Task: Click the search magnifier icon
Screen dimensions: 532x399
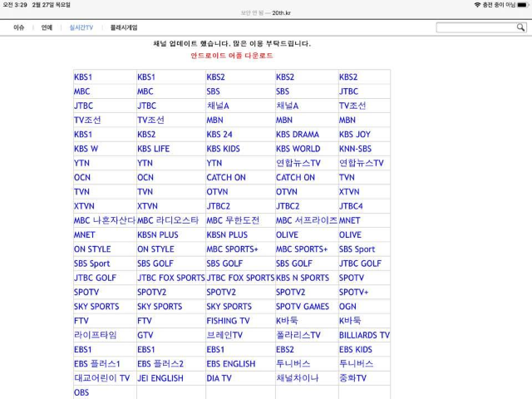Action: click(x=520, y=27)
